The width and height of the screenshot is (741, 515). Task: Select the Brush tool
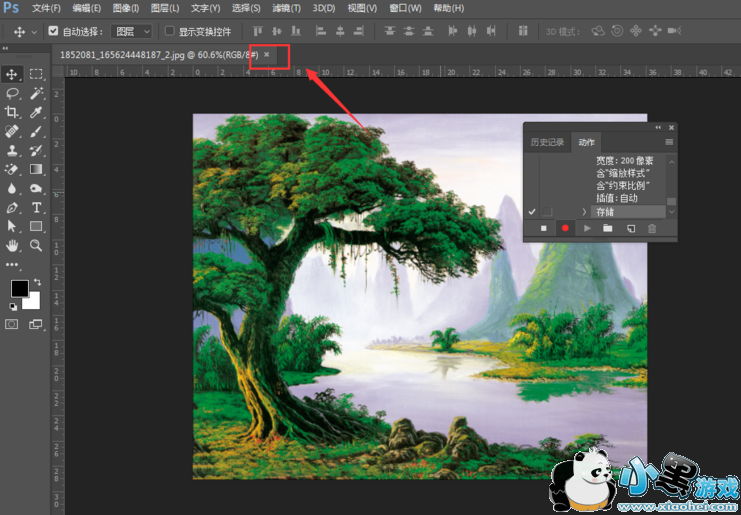(36, 131)
